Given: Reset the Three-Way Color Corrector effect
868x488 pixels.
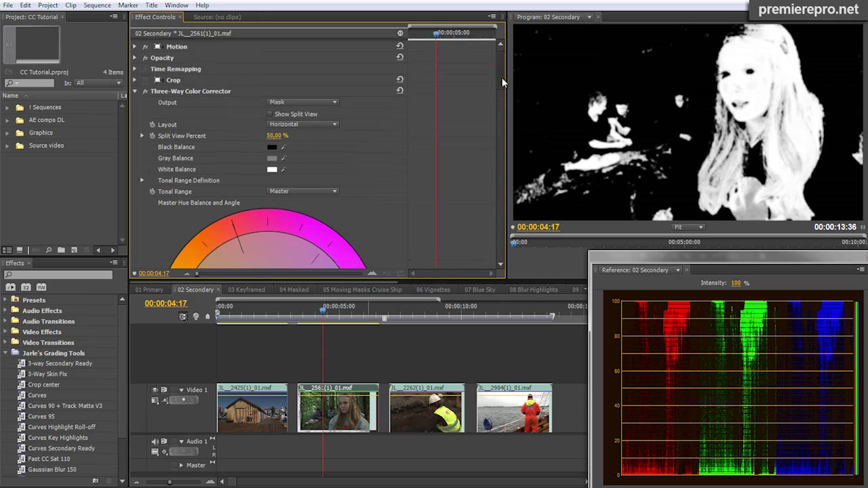Looking at the screenshot, I should [399, 91].
